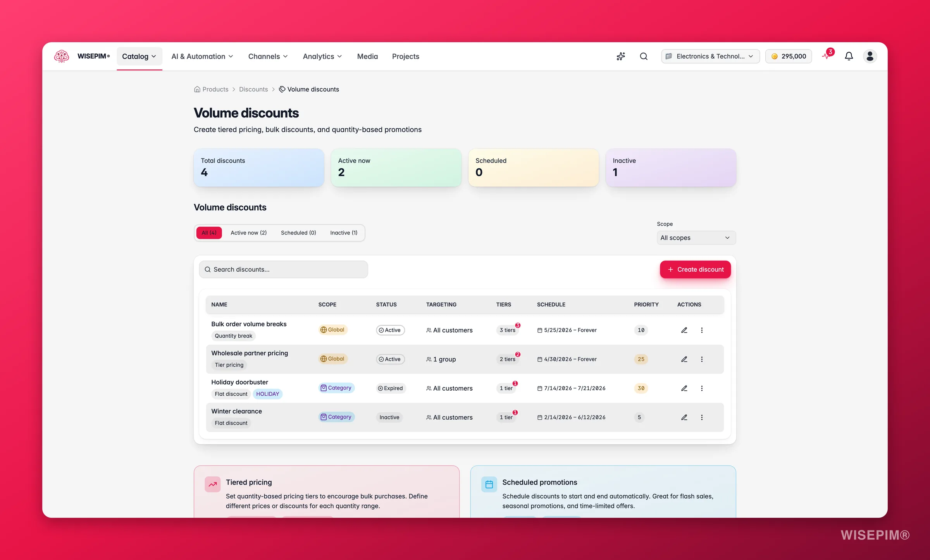The height and width of the screenshot is (560, 930).
Task: Open the Electronics & Technol... workspace selector
Action: click(710, 56)
